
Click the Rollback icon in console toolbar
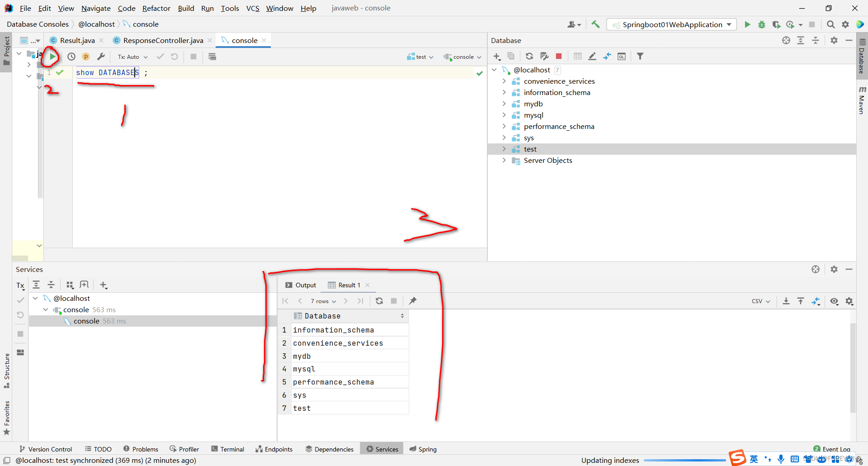175,57
